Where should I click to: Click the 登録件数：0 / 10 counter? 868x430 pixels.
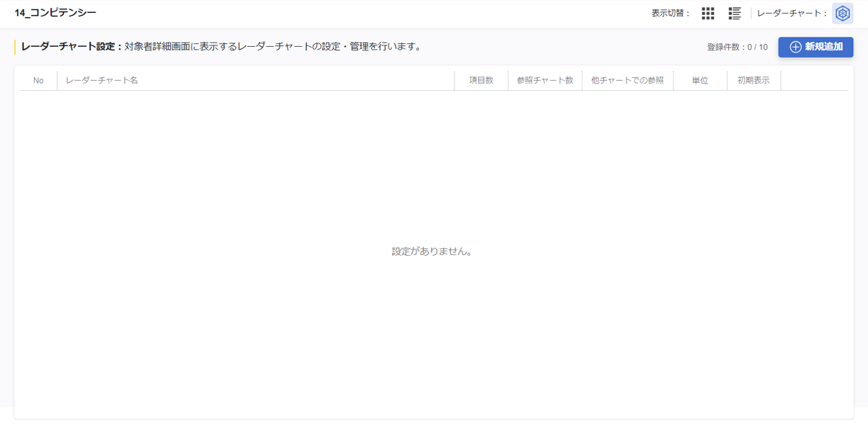coord(737,47)
